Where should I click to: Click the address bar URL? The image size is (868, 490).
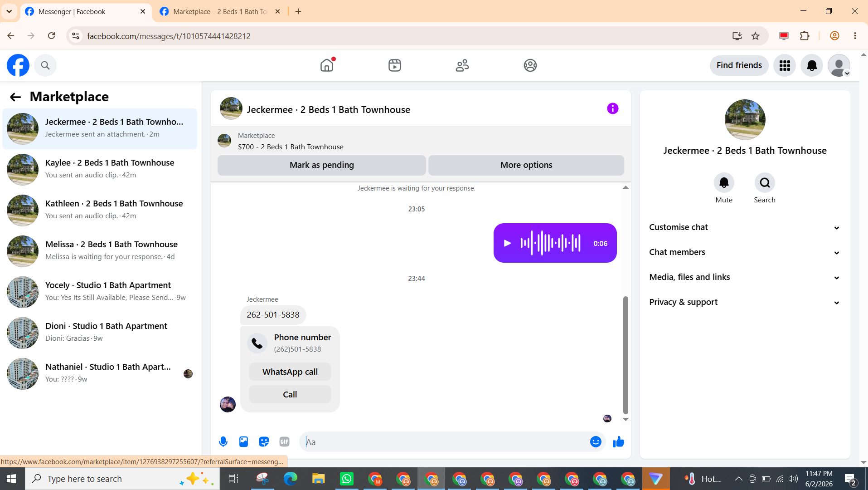pos(169,36)
